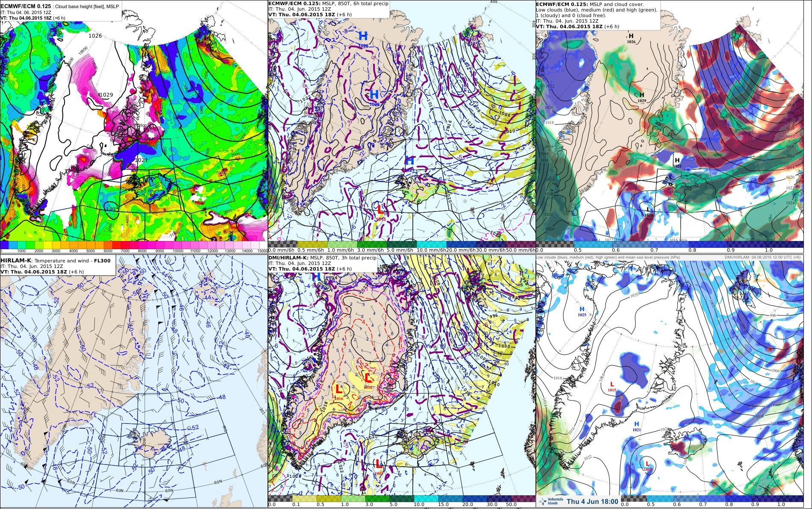Click the 0.1 yellow swatch in 3h precip legend
This screenshot has height=509, width=812.
point(305,498)
